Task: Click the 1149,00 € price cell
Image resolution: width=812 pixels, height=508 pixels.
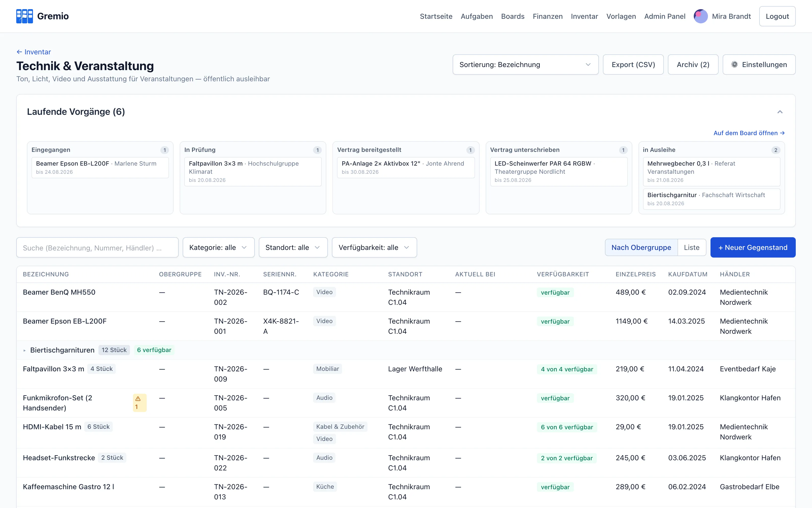Action: pos(632,321)
